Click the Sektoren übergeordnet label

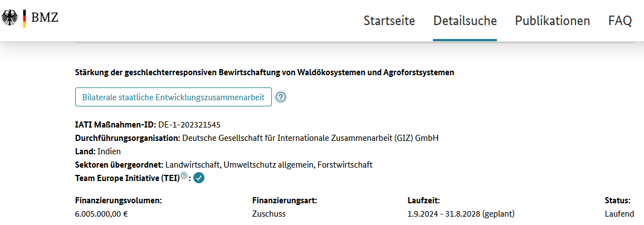119,165
